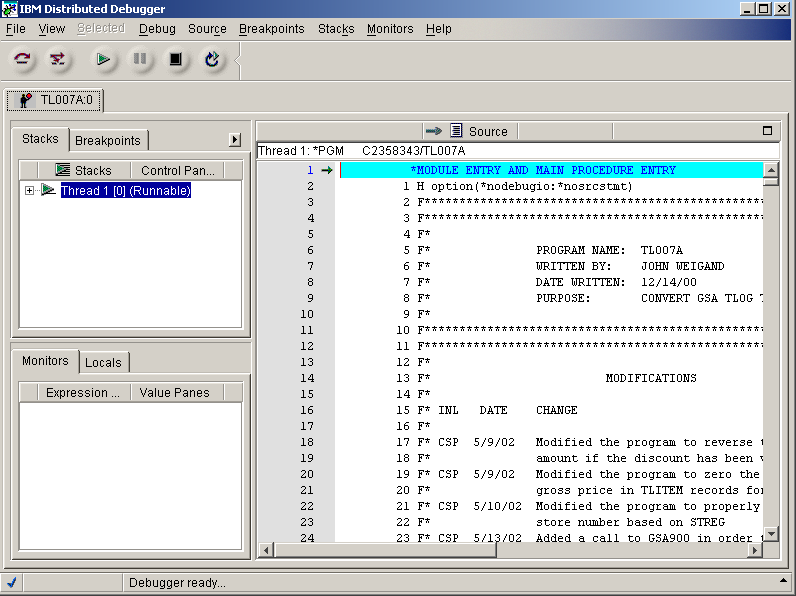Select the Source view tab
Viewport: 796px width, 596px height.
(x=470, y=131)
